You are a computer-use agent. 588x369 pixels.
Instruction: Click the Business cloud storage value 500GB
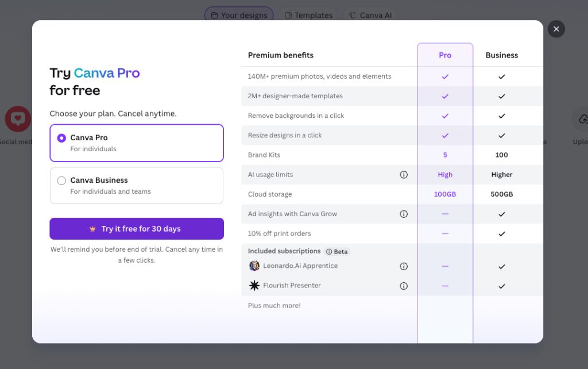pyautogui.click(x=502, y=194)
